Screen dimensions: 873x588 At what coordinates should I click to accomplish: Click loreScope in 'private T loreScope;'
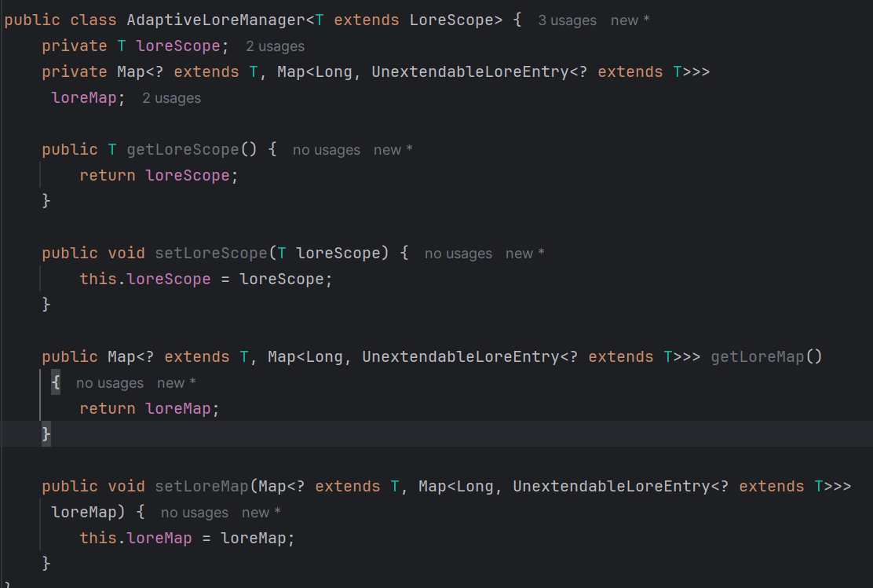coord(178,46)
